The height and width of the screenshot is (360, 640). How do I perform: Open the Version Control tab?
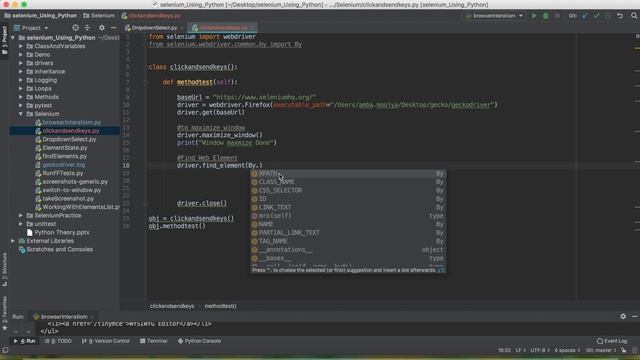[x=106, y=341]
